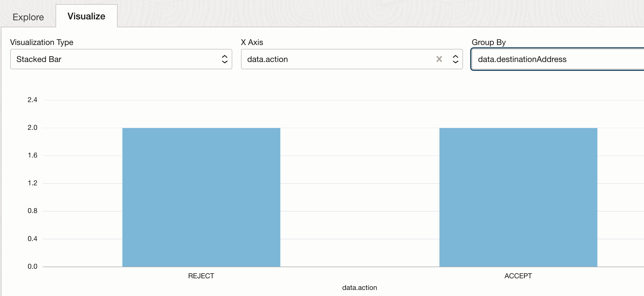Open the Visualization Type dropdown arrows
This screenshot has height=296, width=644.
click(225, 59)
